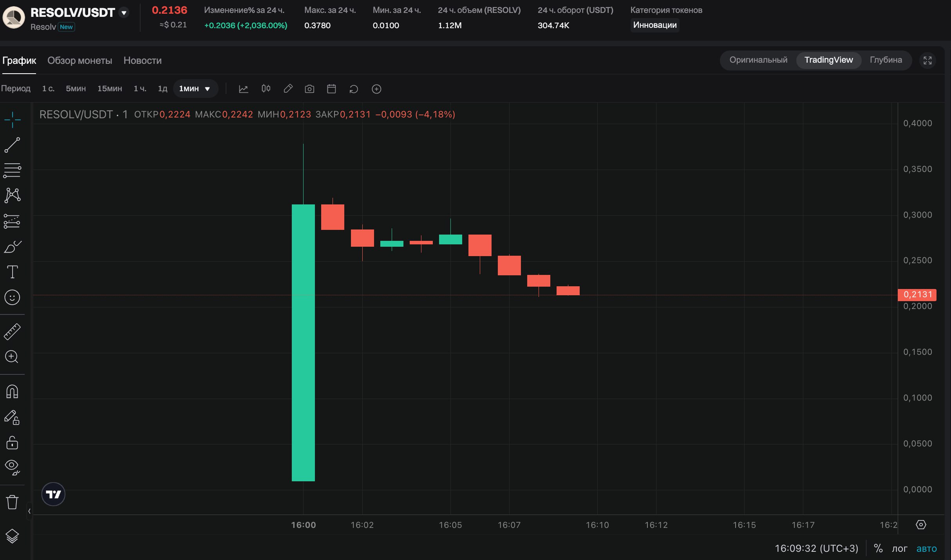Screen dimensions: 951x560
Task: Toggle magnet mode for drawings
Action: click(x=12, y=391)
